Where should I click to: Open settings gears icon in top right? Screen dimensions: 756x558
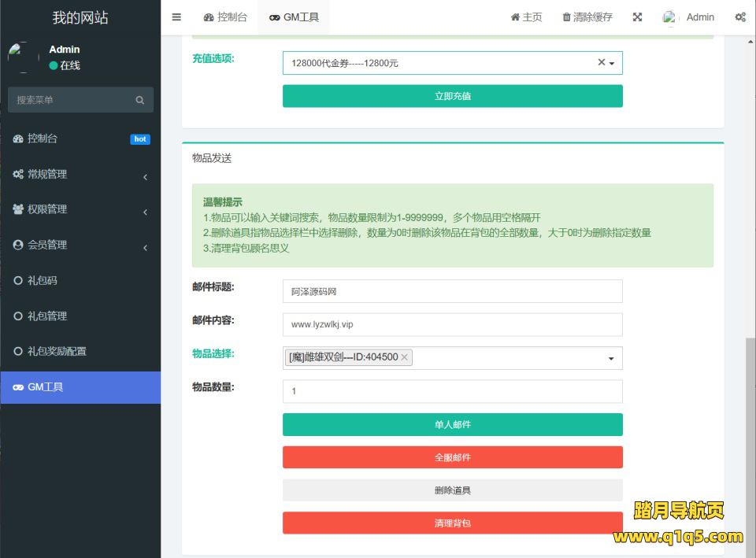740,17
